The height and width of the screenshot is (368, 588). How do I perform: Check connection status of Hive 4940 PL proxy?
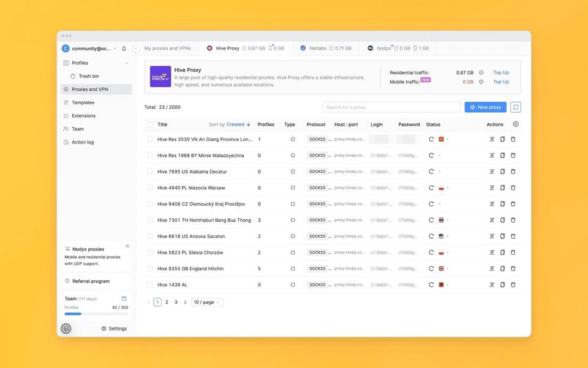click(431, 188)
